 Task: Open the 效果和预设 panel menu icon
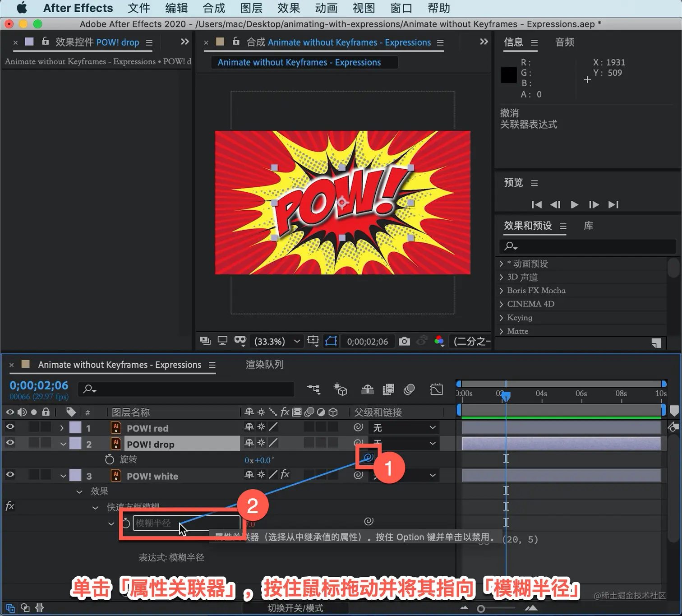(x=563, y=227)
